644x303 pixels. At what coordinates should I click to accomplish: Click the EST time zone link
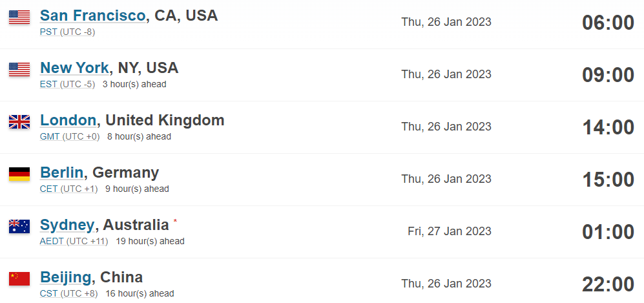click(49, 85)
